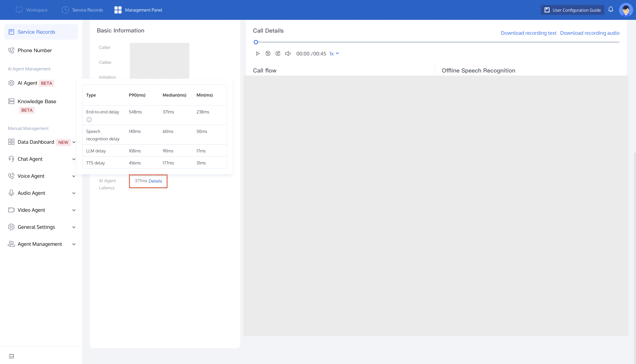The width and height of the screenshot is (636, 364).
Task: Click the audio progress slider handle
Action: coord(256,42)
